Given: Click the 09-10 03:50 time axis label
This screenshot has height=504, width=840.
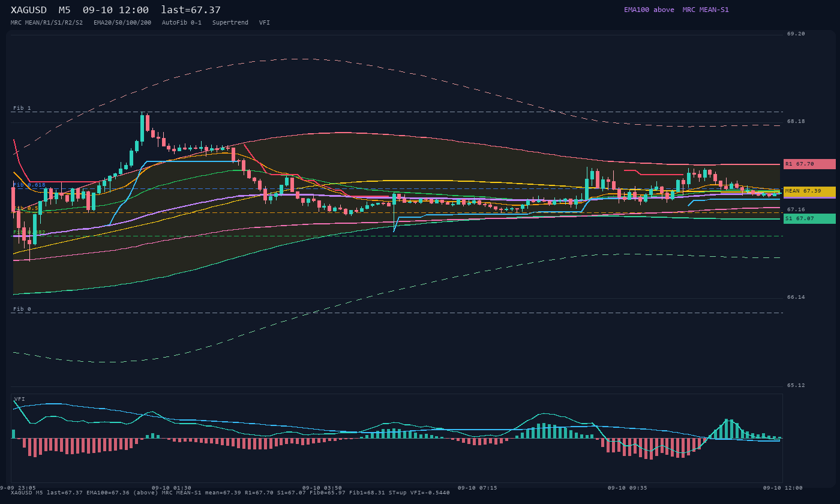Looking at the screenshot, I should (x=322, y=488).
